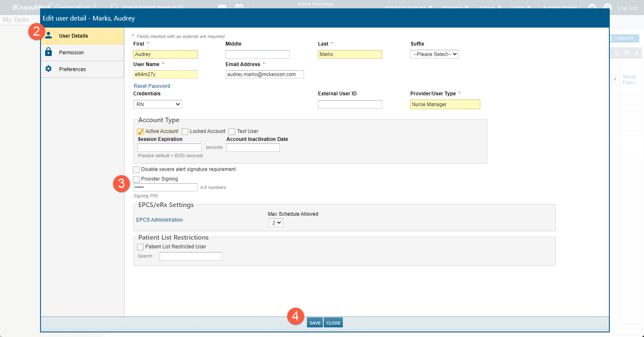
Task: Tick the Provider Signing checkbox
Action: [x=136, y=179]
